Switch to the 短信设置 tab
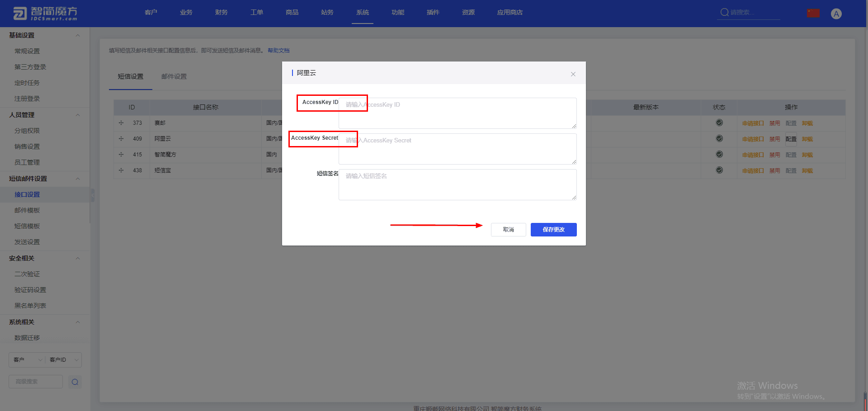Screen dimensions: 868x411 coord(131,76)
